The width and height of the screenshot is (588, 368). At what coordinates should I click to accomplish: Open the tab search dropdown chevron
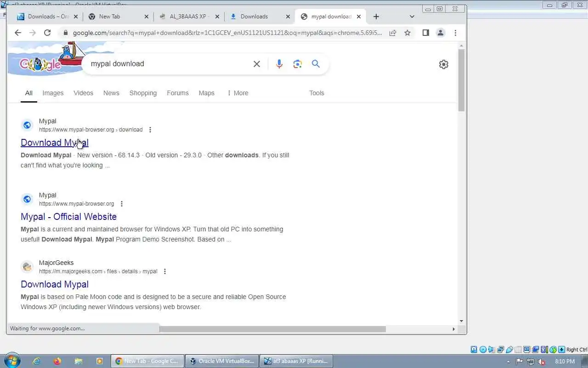412,17
